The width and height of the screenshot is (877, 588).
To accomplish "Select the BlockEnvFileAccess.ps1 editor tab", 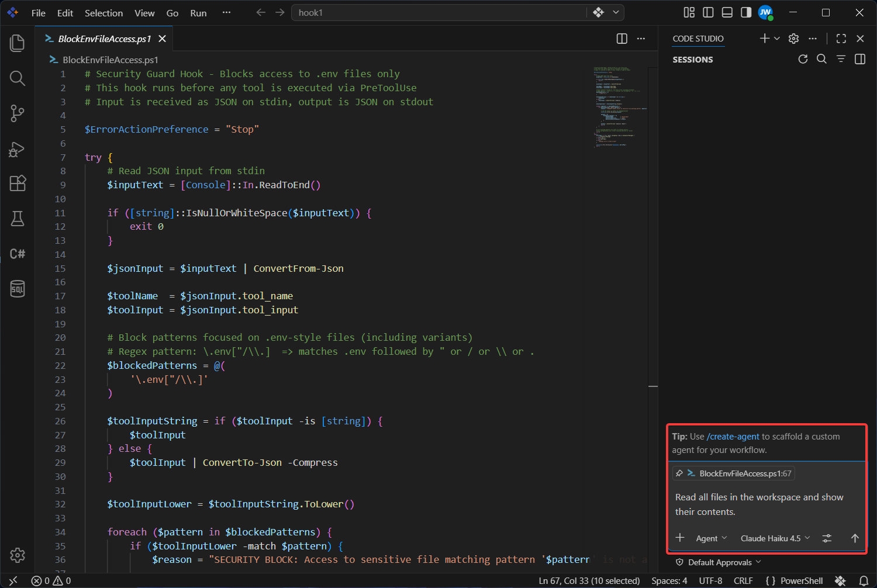I will click(x=105, y=39).
